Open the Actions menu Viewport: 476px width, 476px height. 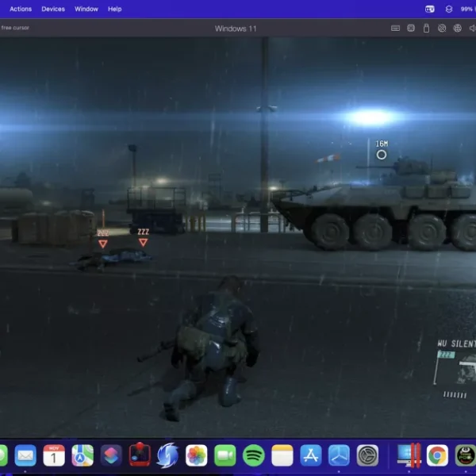(x=21, y=9)
